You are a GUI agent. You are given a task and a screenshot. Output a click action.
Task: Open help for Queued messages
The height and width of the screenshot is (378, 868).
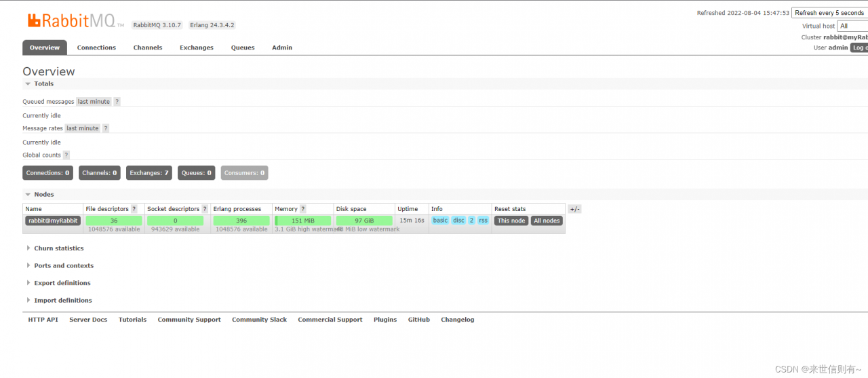pyautogui.click(x=117, y=102)
